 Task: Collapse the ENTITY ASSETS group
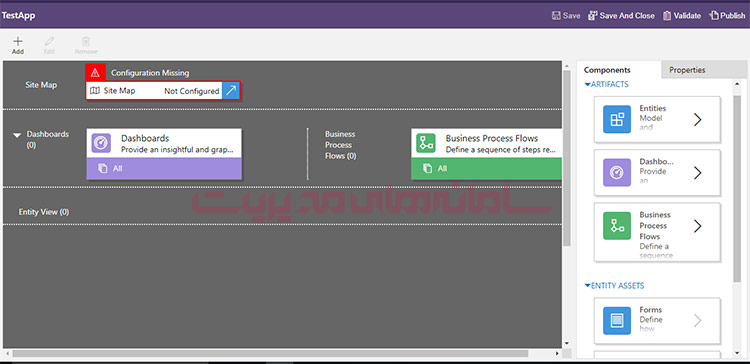point(587,286)
